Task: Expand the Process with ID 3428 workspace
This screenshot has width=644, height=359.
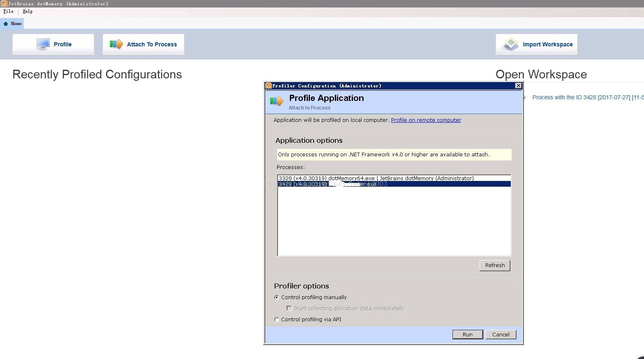Action: 525,98
